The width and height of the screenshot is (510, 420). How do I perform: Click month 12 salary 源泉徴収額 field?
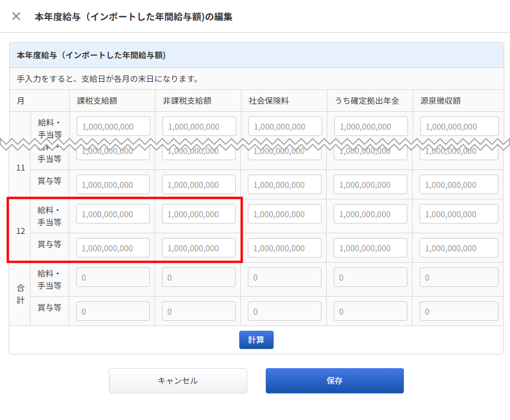pyautogui.click(x=459, y=214)
